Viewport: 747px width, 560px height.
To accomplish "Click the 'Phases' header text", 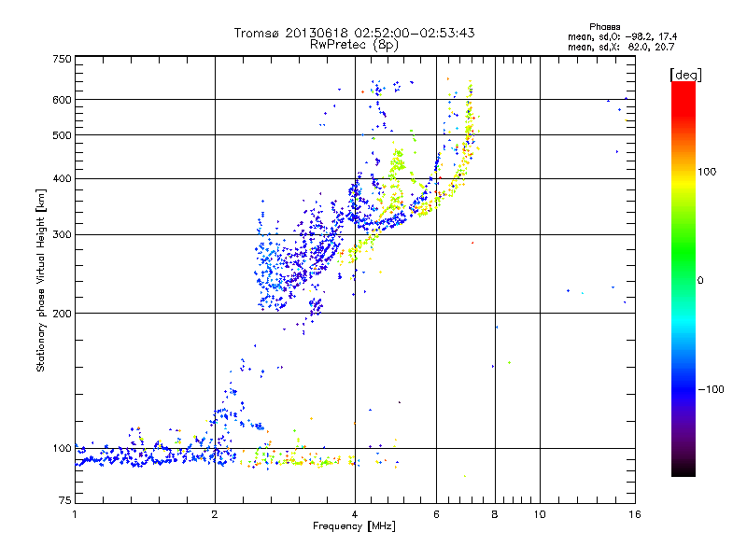I will click(604, 27).
